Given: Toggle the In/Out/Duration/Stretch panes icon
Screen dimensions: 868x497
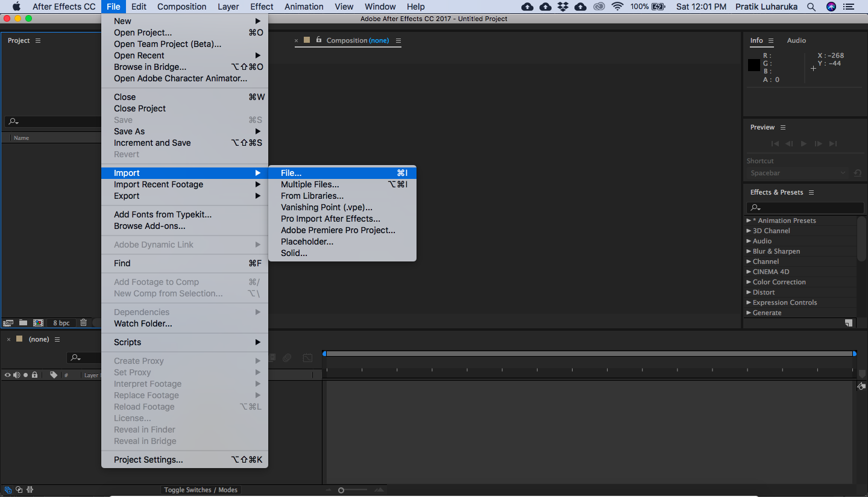Looking at the screenshot, I should coord(30,490).
